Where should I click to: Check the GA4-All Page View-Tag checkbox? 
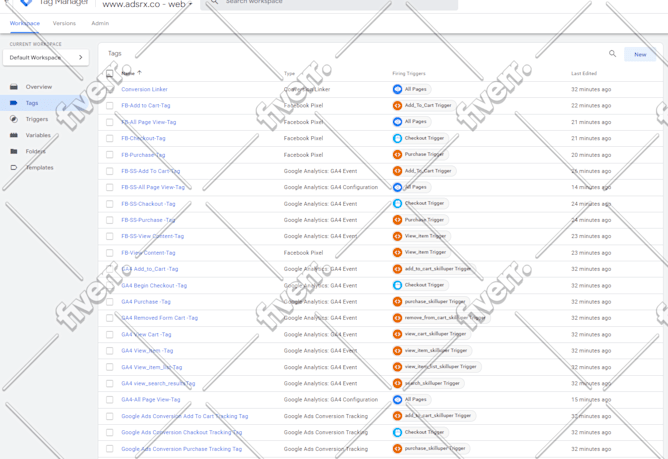pyautogui.click(x=109, y=399)
